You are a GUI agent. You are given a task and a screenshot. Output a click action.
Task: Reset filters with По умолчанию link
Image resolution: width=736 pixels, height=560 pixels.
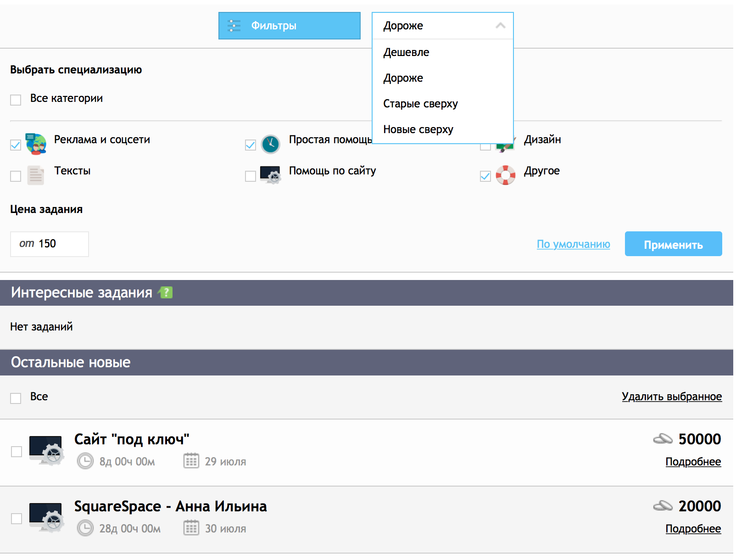(573, 244)
